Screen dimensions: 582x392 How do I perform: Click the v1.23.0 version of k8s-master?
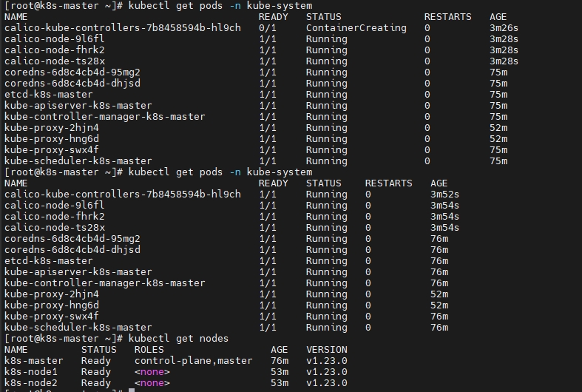click(x=327, y=360)
